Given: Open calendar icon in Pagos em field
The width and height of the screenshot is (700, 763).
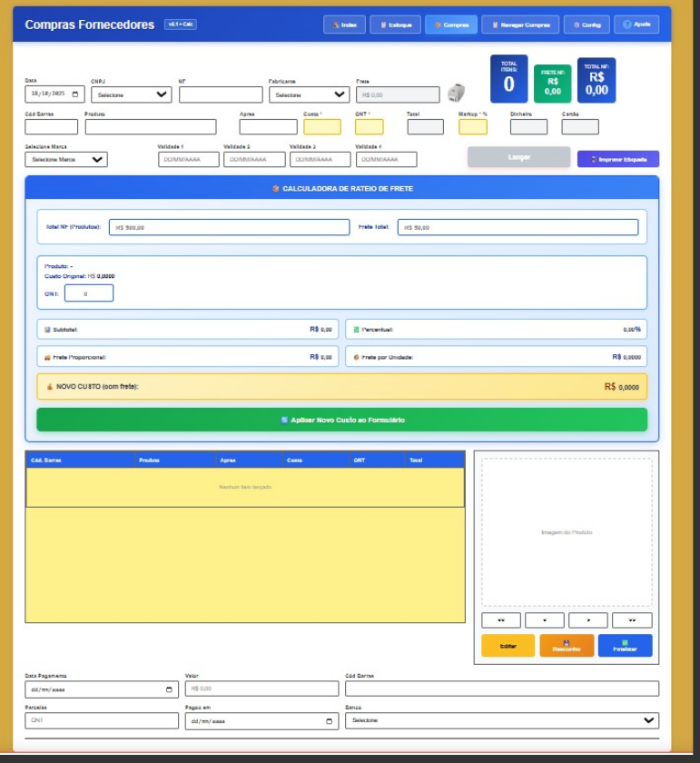Looking at the screenshot, I should [329, 721].
